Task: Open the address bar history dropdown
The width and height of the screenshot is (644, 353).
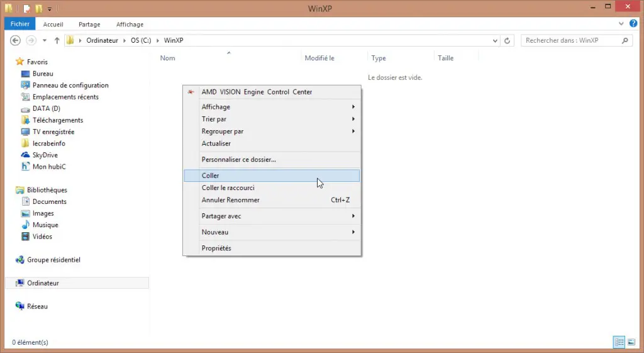Action: pos(496,40)
